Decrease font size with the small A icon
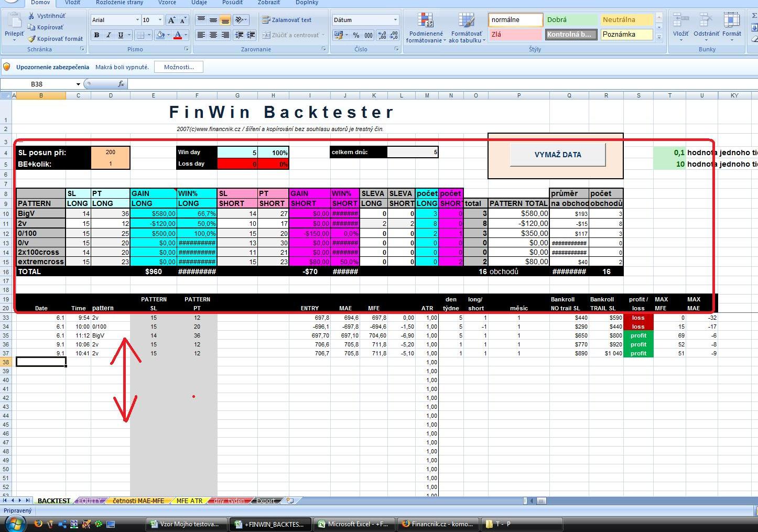The width and height of the screenshot is (758, 532). coord(183,20)
